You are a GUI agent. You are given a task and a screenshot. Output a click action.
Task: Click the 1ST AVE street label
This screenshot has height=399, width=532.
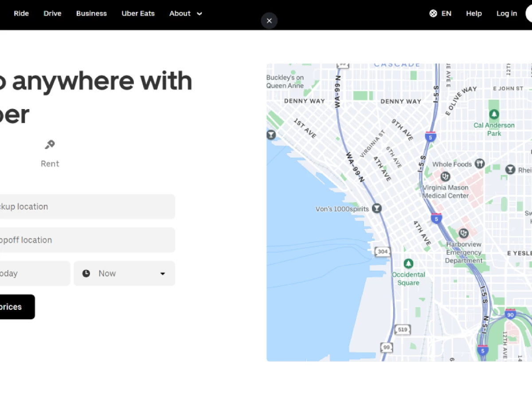tap(305, 129)
